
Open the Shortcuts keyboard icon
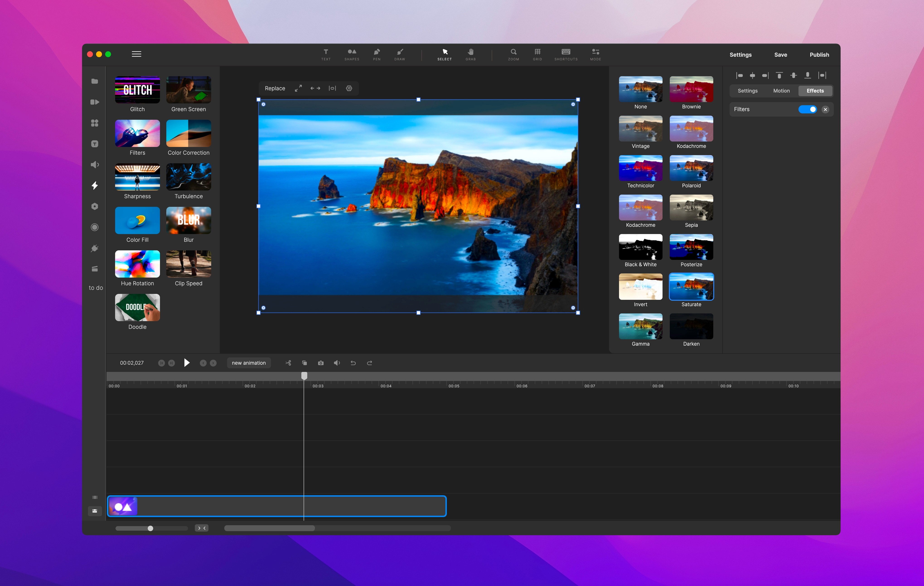tap(566, 54)
